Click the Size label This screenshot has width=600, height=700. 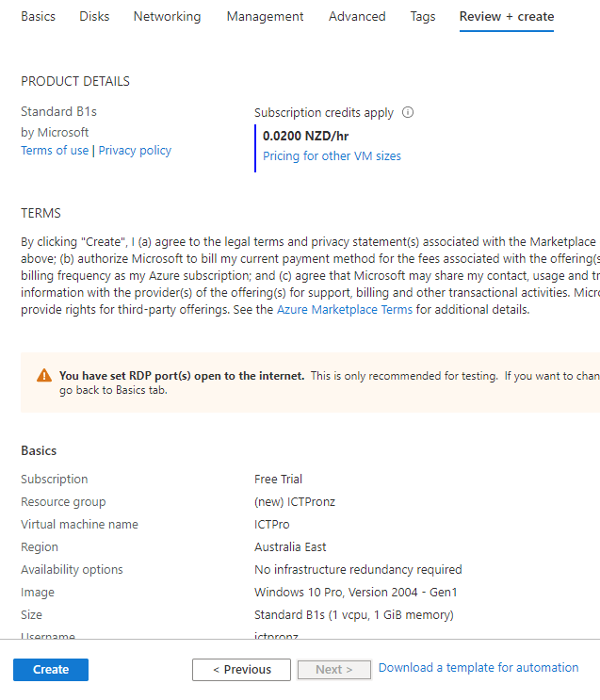[31, 614]
